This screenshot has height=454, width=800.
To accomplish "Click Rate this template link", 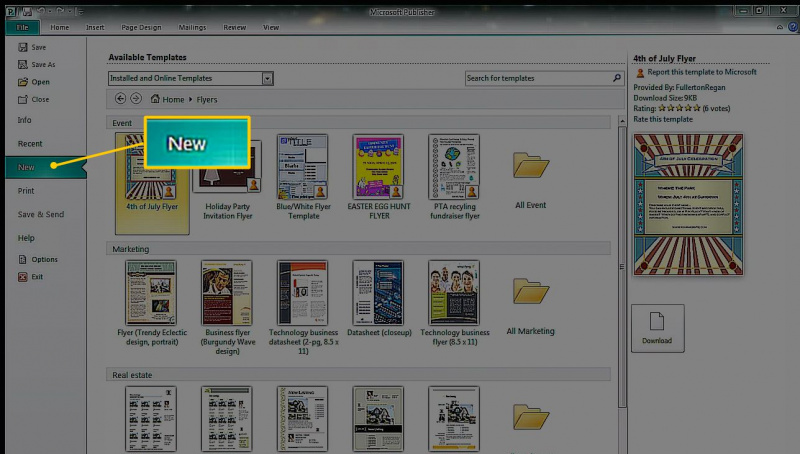I will pos(663,119).
